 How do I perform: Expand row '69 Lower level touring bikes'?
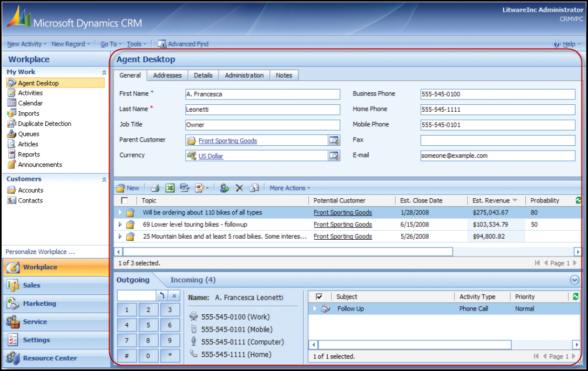120,224
